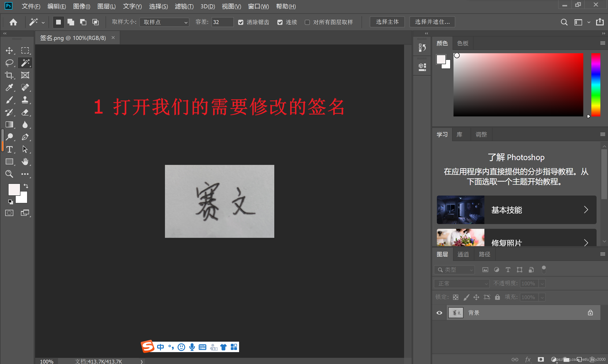Image resolution: width=608 pixels, height=364 pixels.
Task: Click the 选择主体 button
Action: tap(387, 22)
